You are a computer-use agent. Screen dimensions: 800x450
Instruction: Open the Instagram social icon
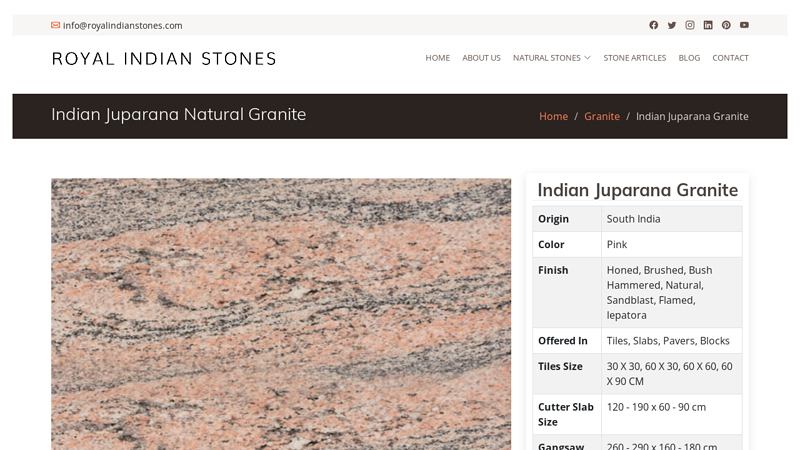pos(690,25)
